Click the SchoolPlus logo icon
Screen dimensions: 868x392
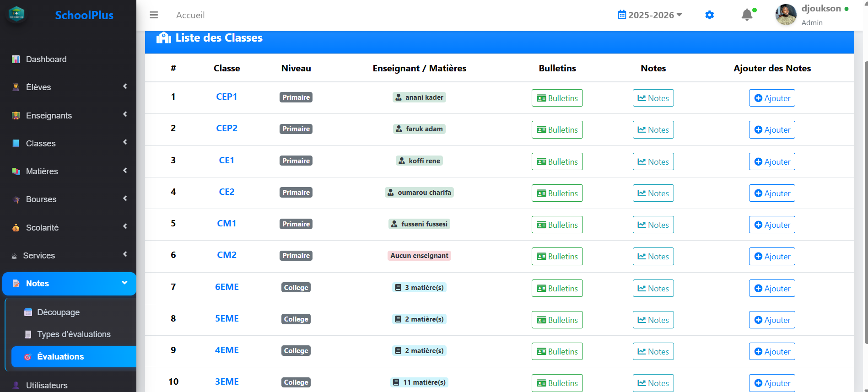pyautogui.click(x=17, y=15)
